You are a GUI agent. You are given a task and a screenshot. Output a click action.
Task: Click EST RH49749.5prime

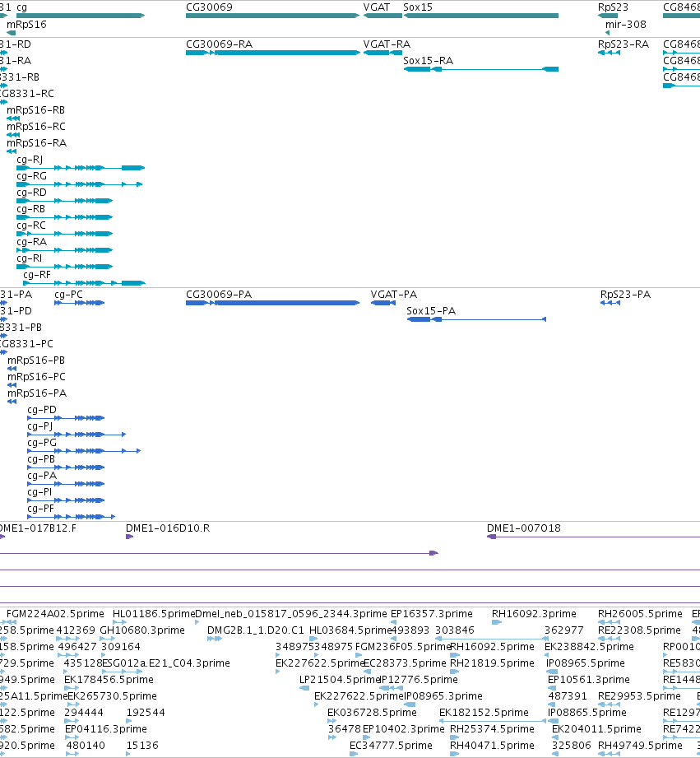pyautogui.click(x=640, y=745)
